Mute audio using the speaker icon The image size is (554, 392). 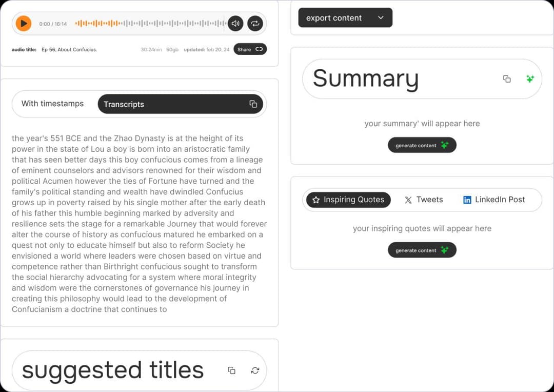235,24
